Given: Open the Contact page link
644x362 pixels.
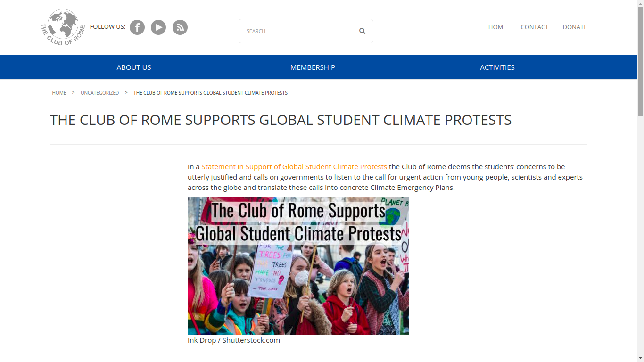Looking at the screenshot, I should tap(534, 27).
